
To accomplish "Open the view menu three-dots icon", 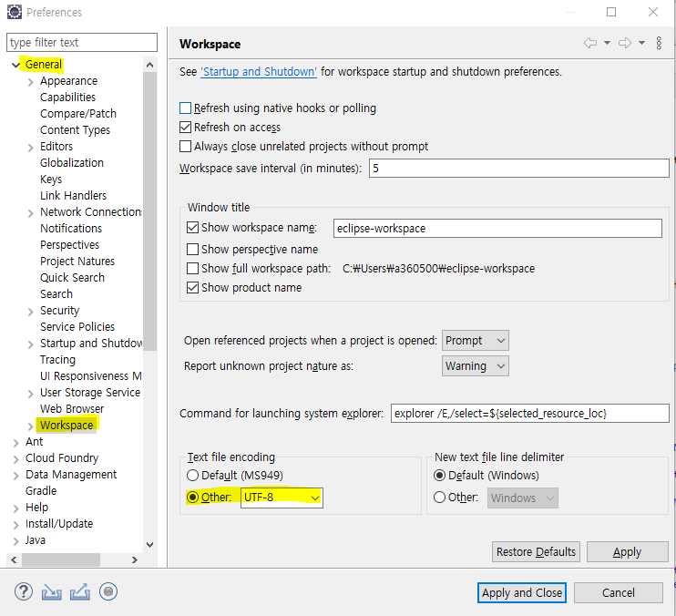I will coord(659,43).
